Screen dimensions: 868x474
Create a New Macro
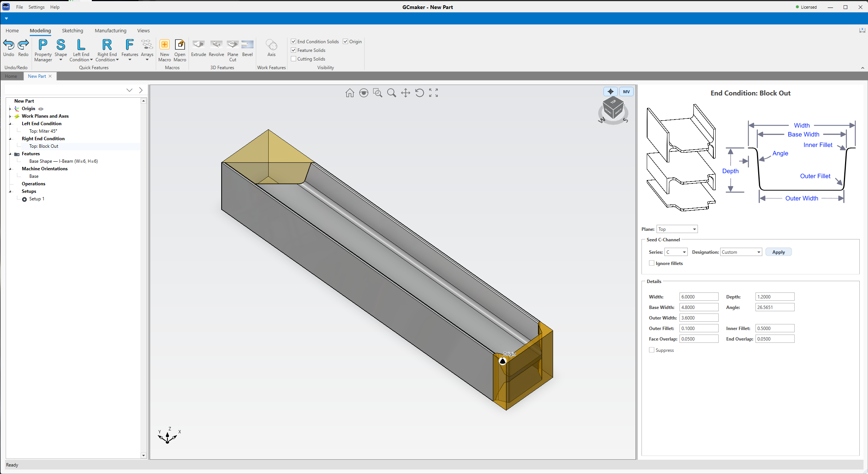pos(164,50)
